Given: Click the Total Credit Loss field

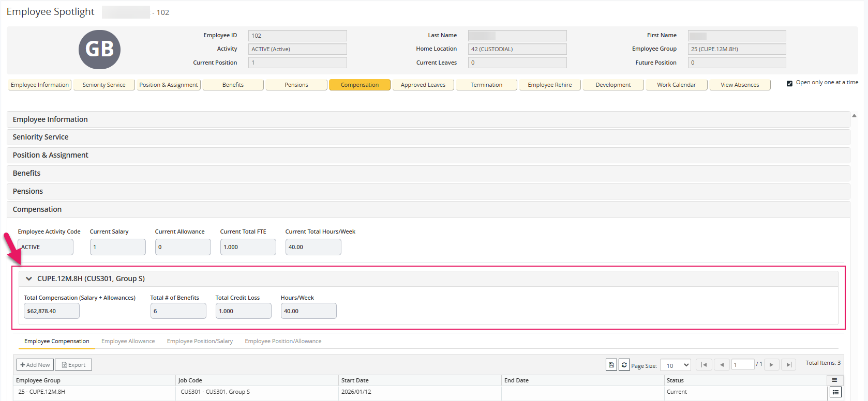Looking at the screenshot, I should click(244, 311).
